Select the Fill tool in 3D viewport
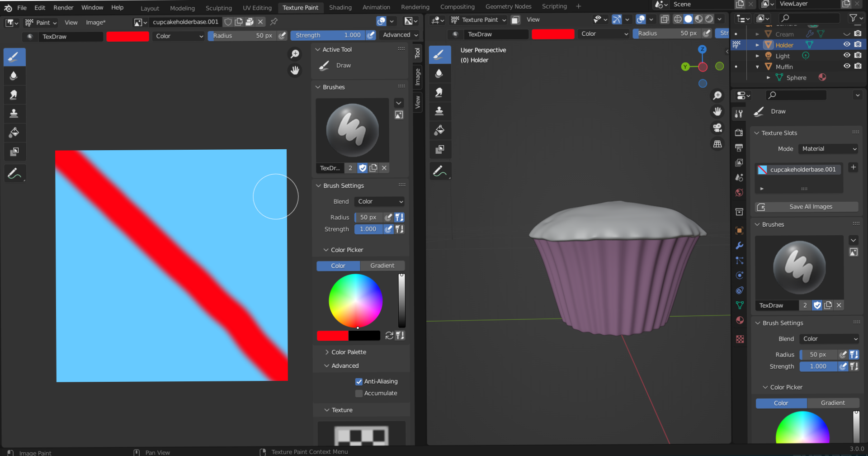Image resolution: width=868 pixels, height=456 pixels. (x=439, y=130)
